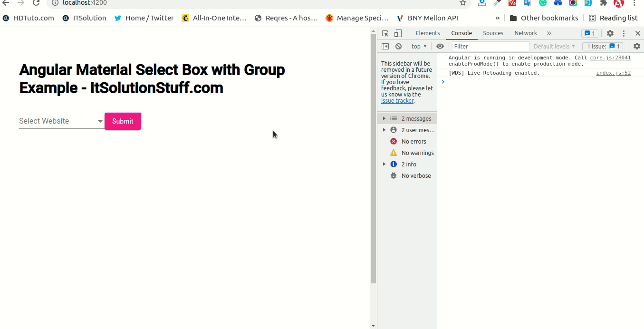Screen dimensions: 644x329
Task: Click the console Filter input field
Action: (490, 46)
